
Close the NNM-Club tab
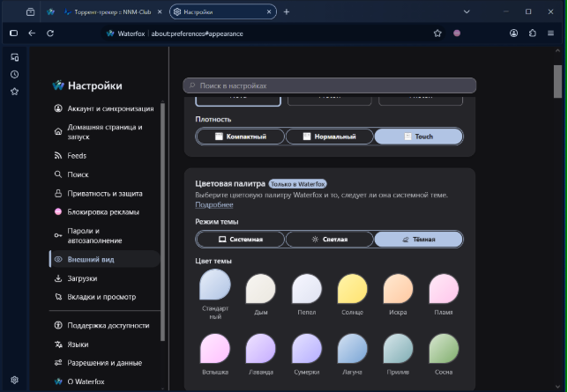tap(160, 12)
